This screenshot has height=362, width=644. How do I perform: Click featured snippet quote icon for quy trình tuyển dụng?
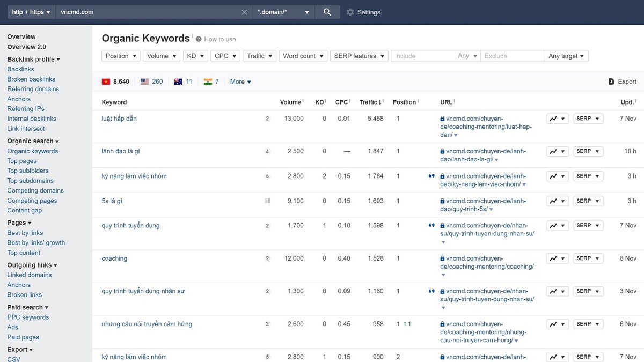(x=431, y=226)
